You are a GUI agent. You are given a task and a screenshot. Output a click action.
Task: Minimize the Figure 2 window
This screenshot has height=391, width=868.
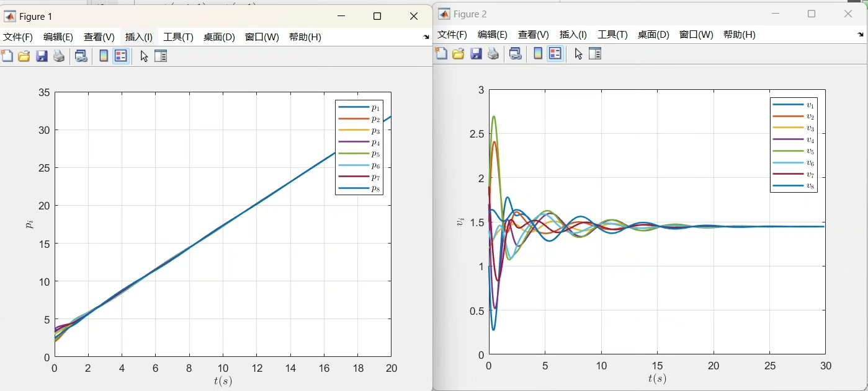pyautogui.click(x=776, y=14)
